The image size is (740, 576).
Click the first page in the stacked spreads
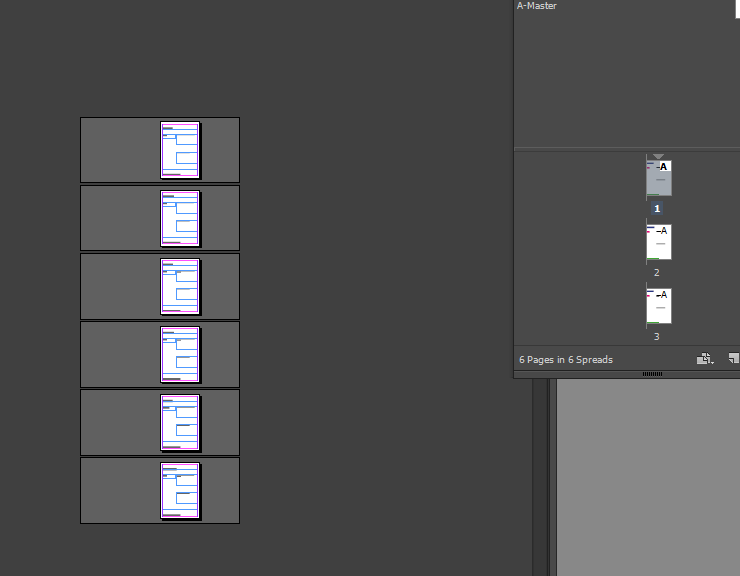[x=180, y=150]
